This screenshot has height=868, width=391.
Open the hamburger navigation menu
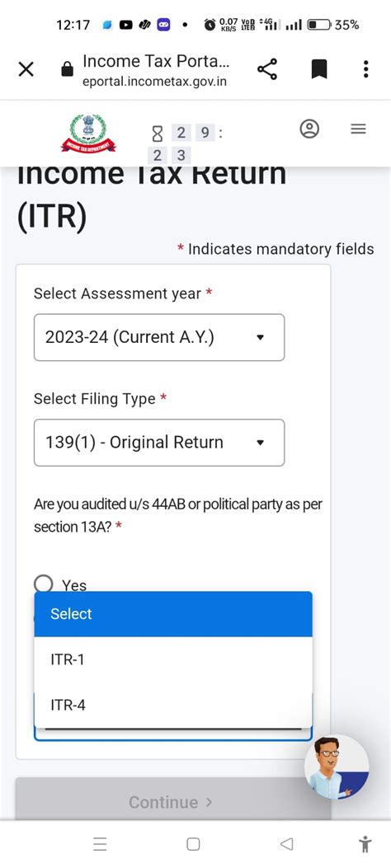(358, 129)
